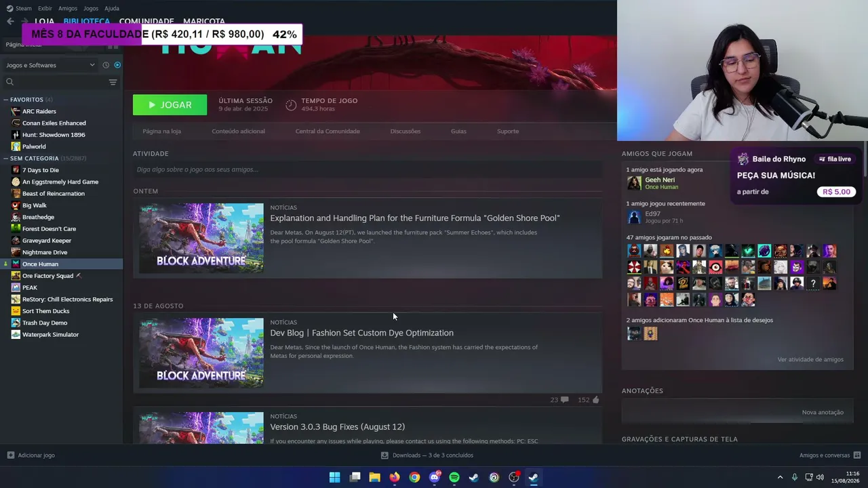Click the thumbs-up icon showing 152

596,400
